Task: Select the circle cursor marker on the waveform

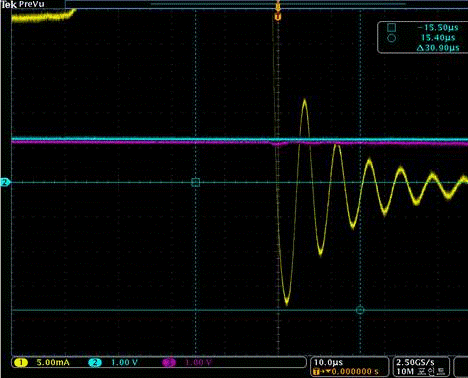Action: [x=360, y=310]
